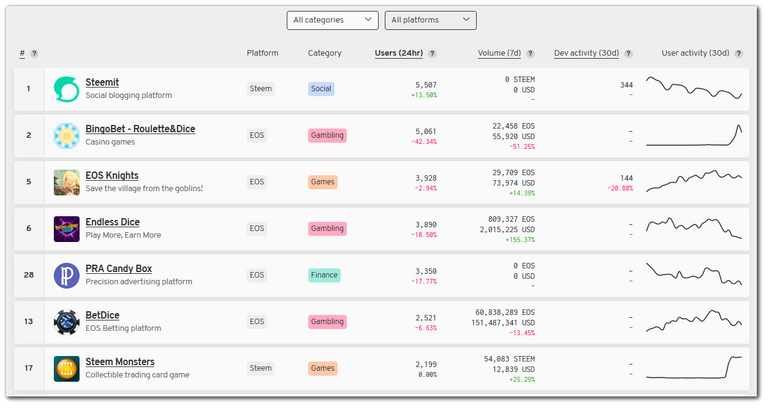Open the Steemit dapp link
This screenshot has height=408, width=768.
(x=102, y=82)
